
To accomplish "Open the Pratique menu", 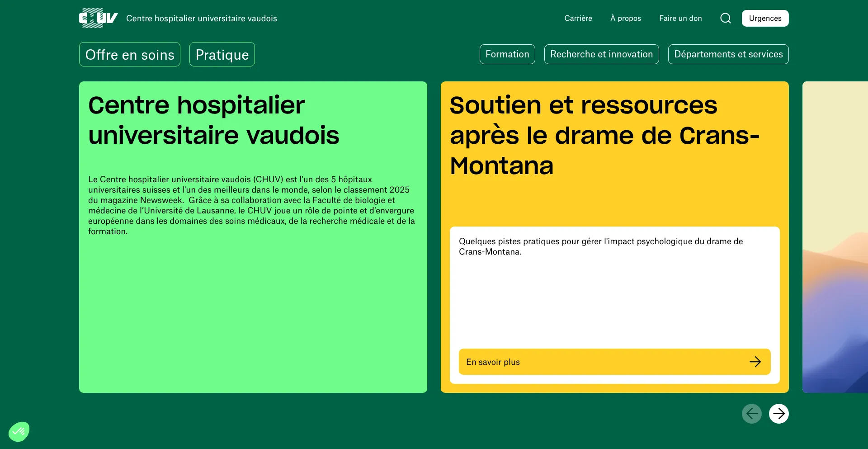I will [222, 54].
